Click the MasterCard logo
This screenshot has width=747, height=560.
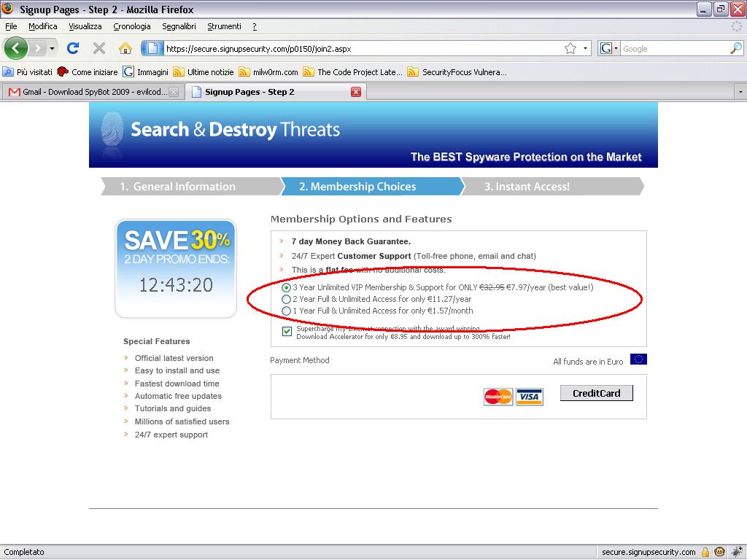click(498, 397)
